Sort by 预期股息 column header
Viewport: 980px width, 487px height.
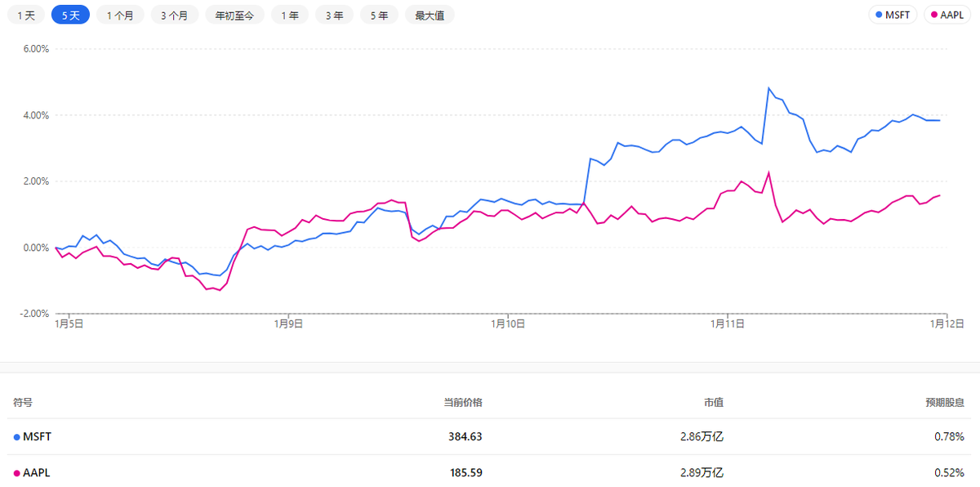click(944, 402)
